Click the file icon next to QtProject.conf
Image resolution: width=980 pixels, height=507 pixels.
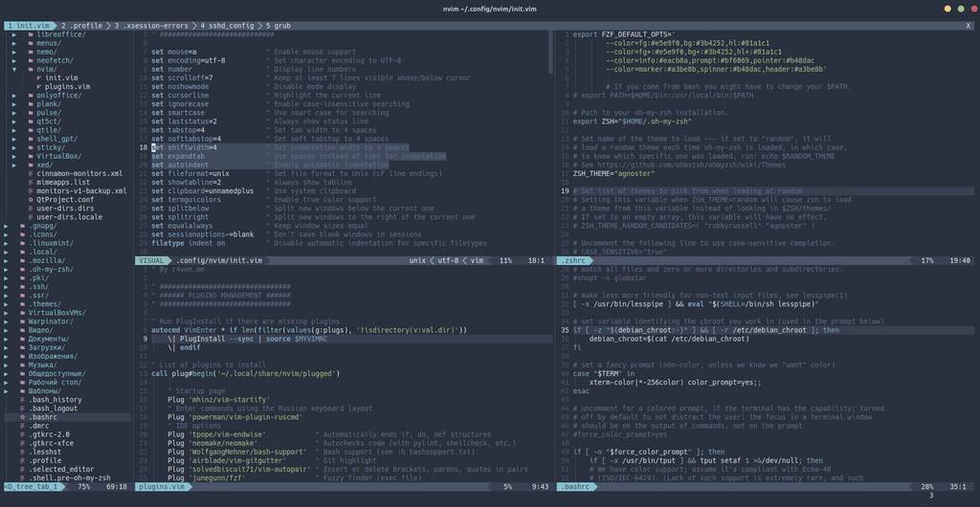pos(30,199)
